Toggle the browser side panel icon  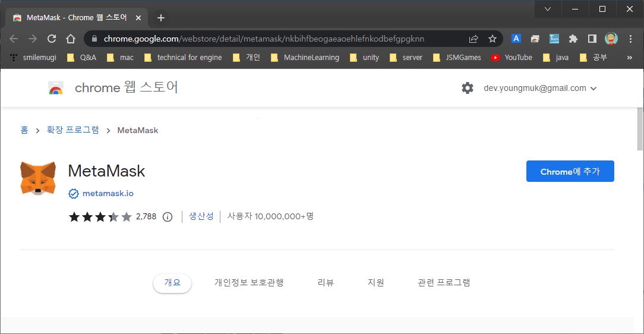[x=592, y=39]
